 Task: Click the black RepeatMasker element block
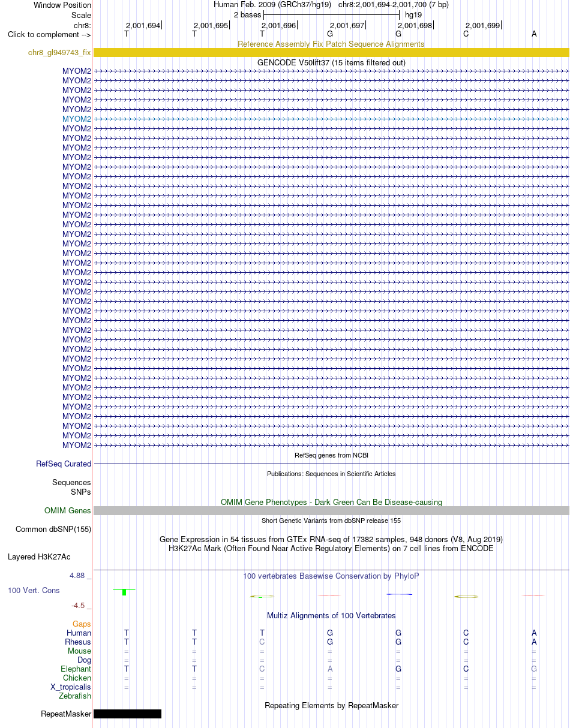(x=127, y=714)
